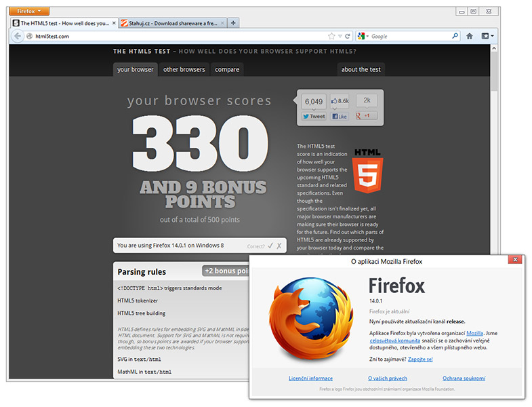Reject browser detection with the X
The width and height of the screenshot is (532, 407).
279,246
